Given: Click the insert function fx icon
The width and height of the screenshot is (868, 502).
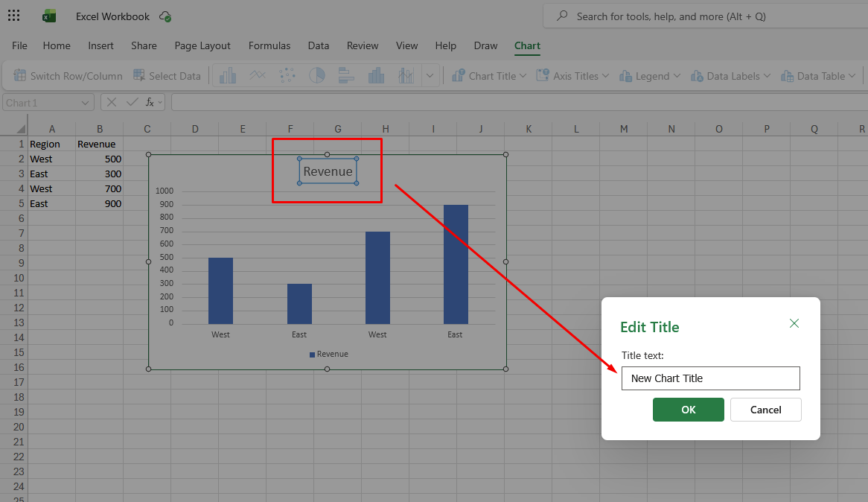Looking at the screenshot, I should (x=150, y=102).
